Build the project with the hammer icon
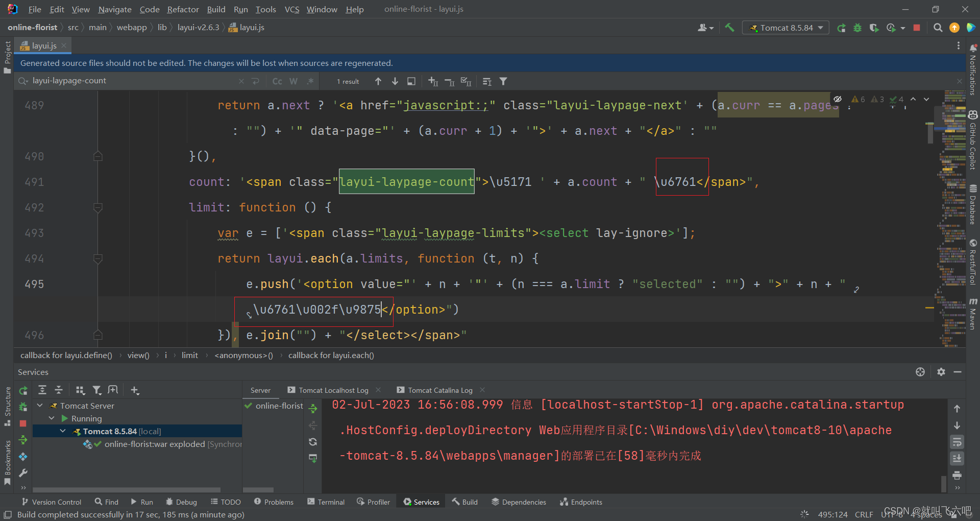Image resolution: width=980 pixels, height=521 pixels. [729, 28]
